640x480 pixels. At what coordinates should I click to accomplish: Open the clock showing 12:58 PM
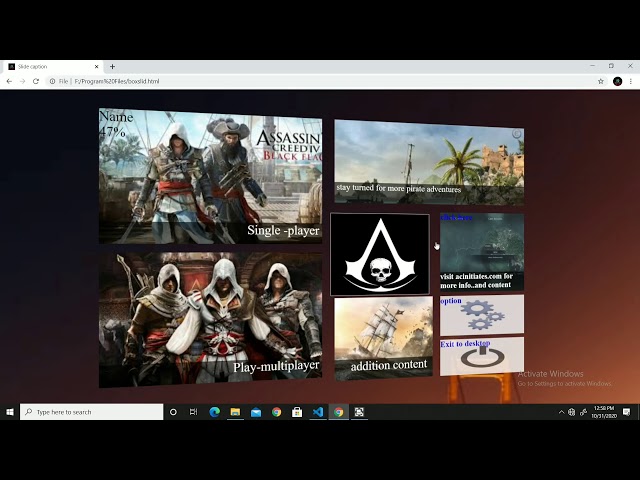604,412
